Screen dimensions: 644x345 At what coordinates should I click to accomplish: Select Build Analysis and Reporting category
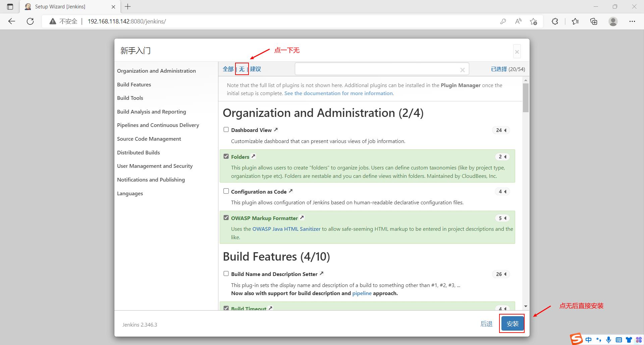(x=151, y=112)
